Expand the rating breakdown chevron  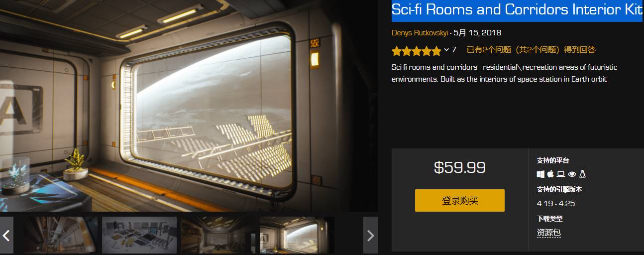(446, 50)
